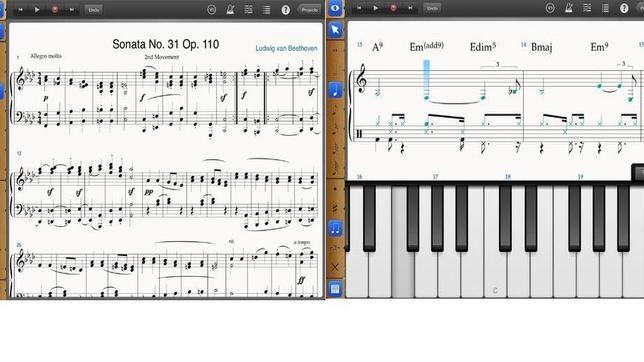Select the arrow pointer tool
This screenshot has height=362, width=644.
[x=335, y=30]
